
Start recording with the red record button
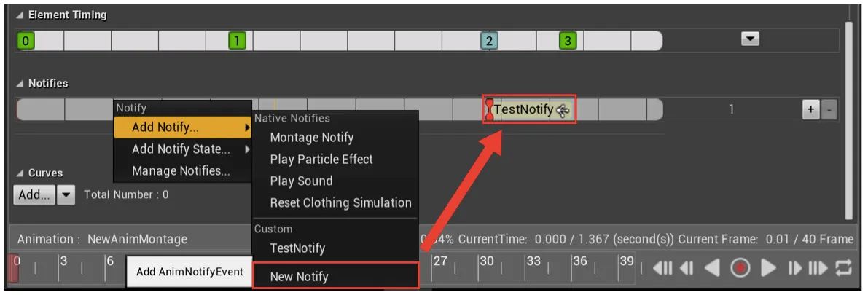[740, 268]
